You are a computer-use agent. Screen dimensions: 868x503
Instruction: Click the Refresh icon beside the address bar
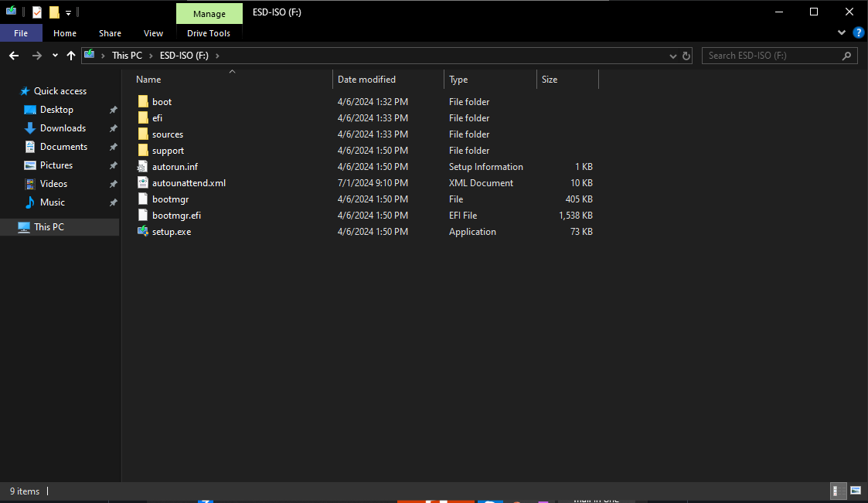coord(686,56)
